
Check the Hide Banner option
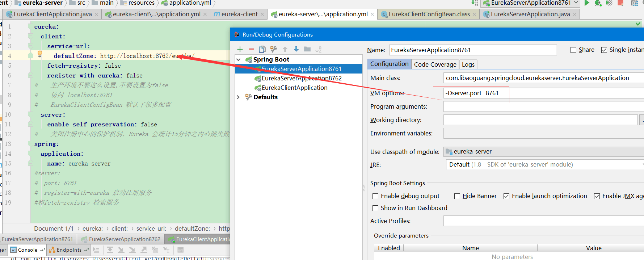pos(457,196)
